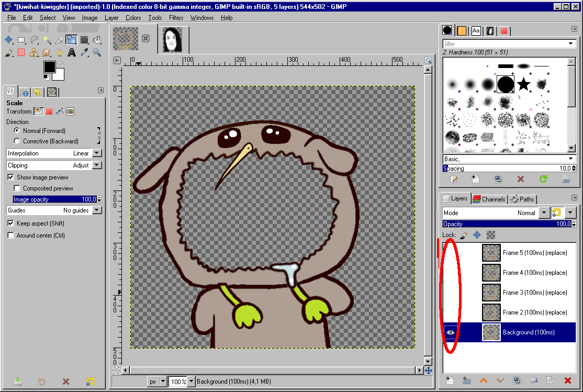Delete layer using red X in Layers panel
The image size is (583, 392).
click(x=567, y=380)
